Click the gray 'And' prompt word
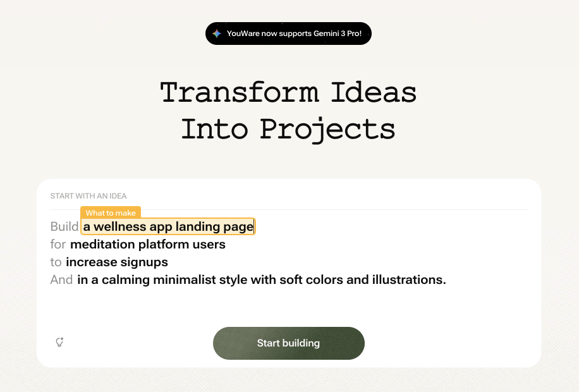Screen dimensions: 579x392 click(x=61, y=279)
